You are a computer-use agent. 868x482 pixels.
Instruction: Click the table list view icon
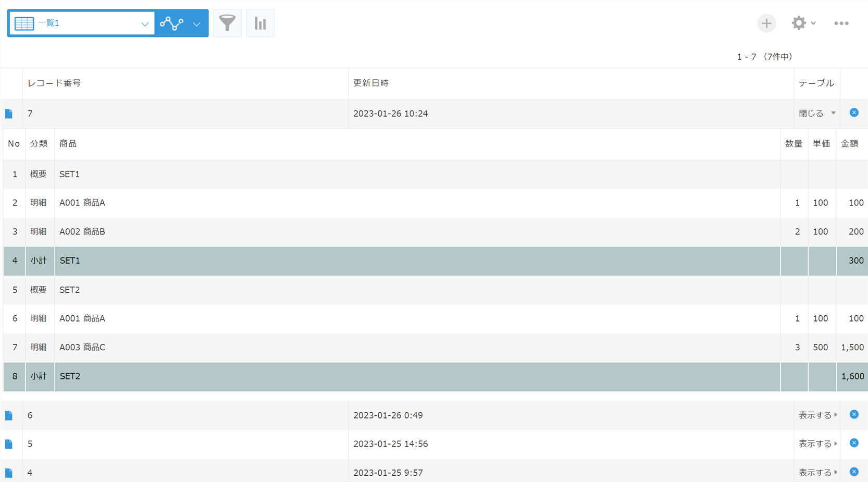tap(24, 23)
